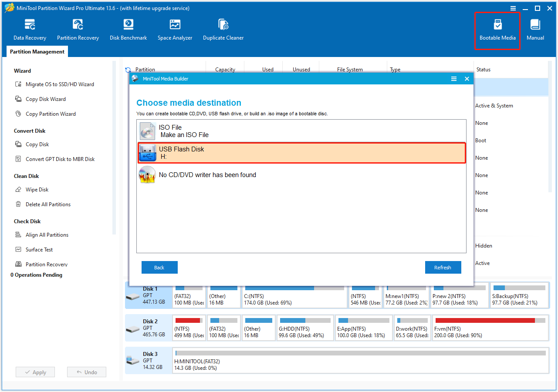Select Disk 1 (NTFS) 546 MB partition

click(365, 295)
